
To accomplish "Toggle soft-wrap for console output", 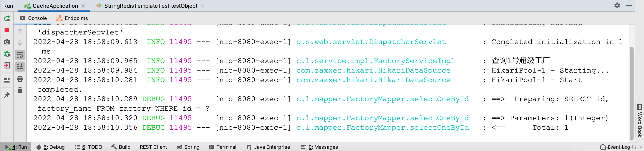I will [20, 55].
